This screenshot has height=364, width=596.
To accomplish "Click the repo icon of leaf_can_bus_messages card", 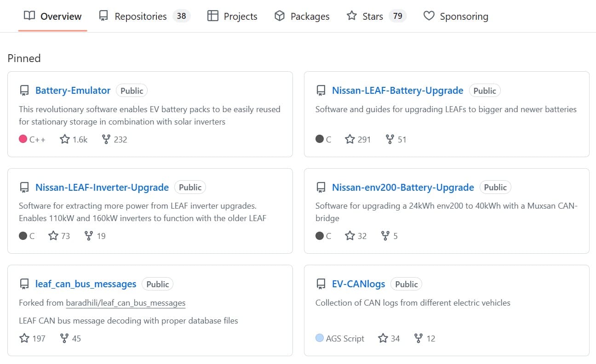I will [x=24, y=284].
